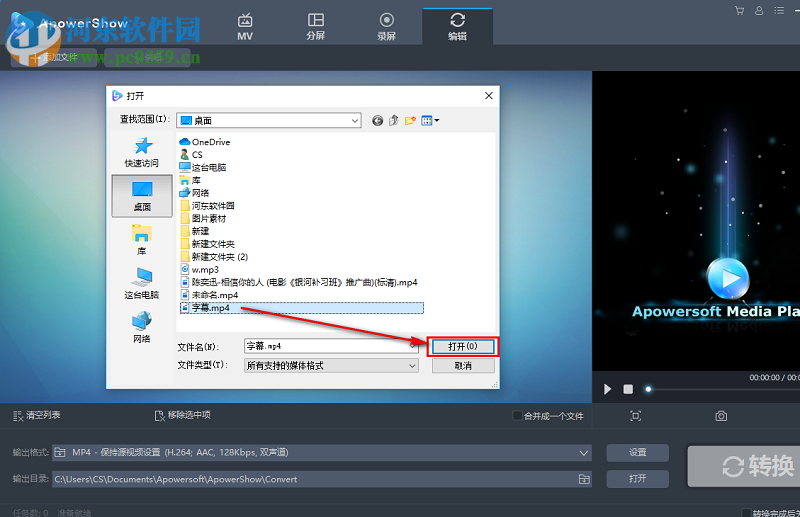Image resolution: width=800 pixels, height=517 pixels.
Task: Select 快速访问 in the places sidebar
Action: (142, 152)
